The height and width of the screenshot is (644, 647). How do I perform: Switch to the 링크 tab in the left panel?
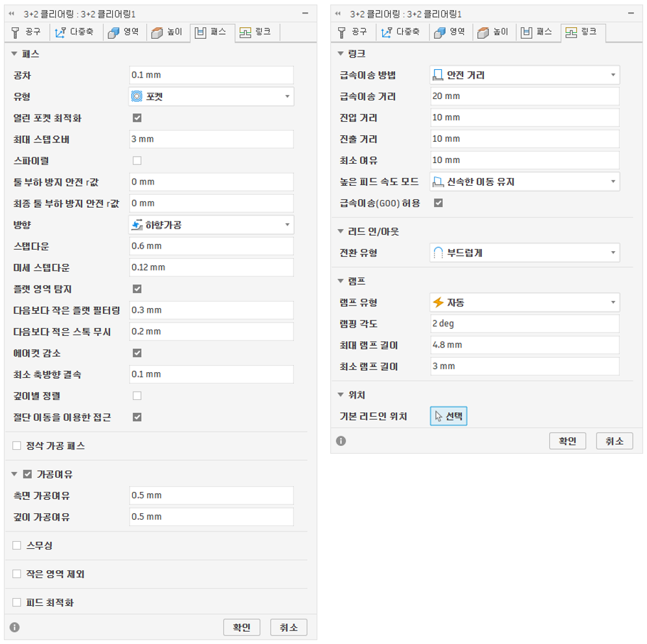tap(256, 32)
